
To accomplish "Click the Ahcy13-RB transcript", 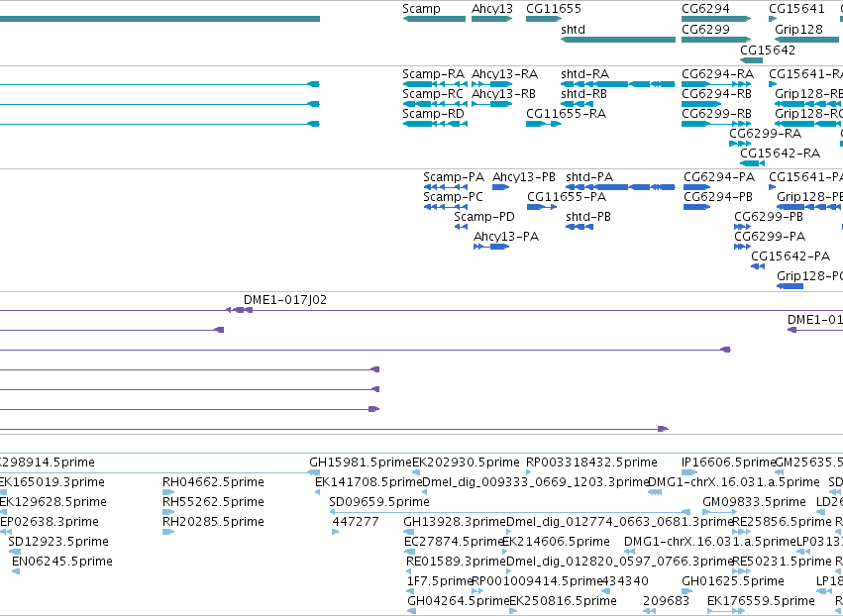I will point(492,104).
